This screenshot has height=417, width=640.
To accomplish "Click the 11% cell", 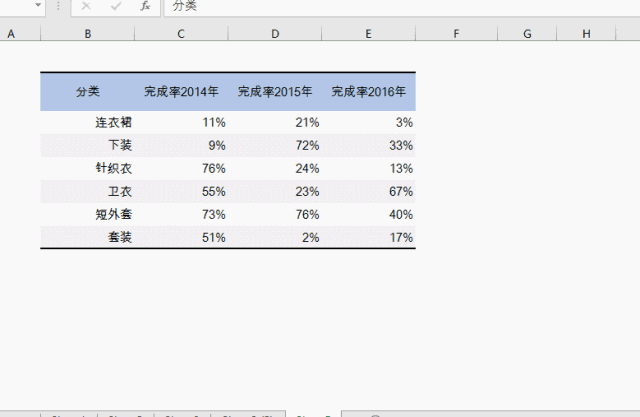I will click(181, 122).
